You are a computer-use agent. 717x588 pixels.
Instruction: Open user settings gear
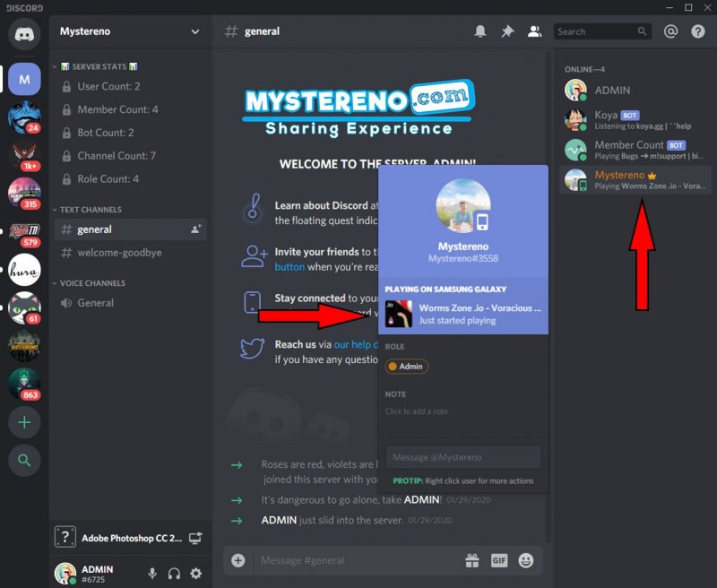195,574
